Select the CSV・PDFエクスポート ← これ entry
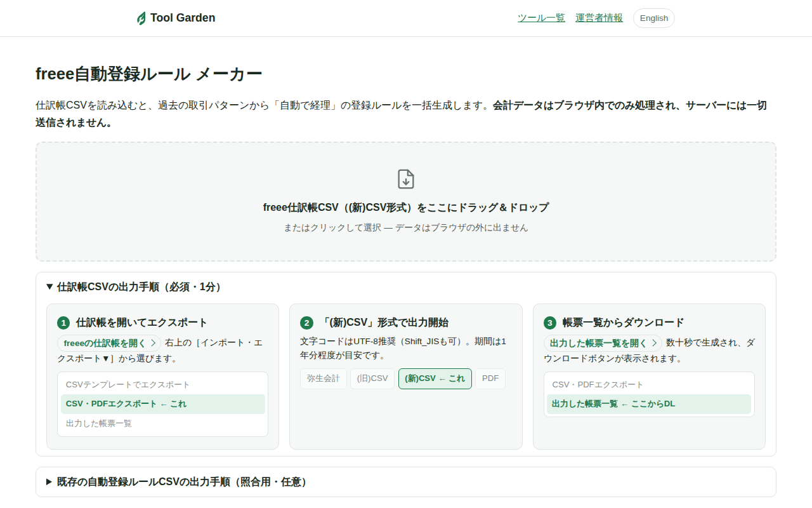 [163, 404]
